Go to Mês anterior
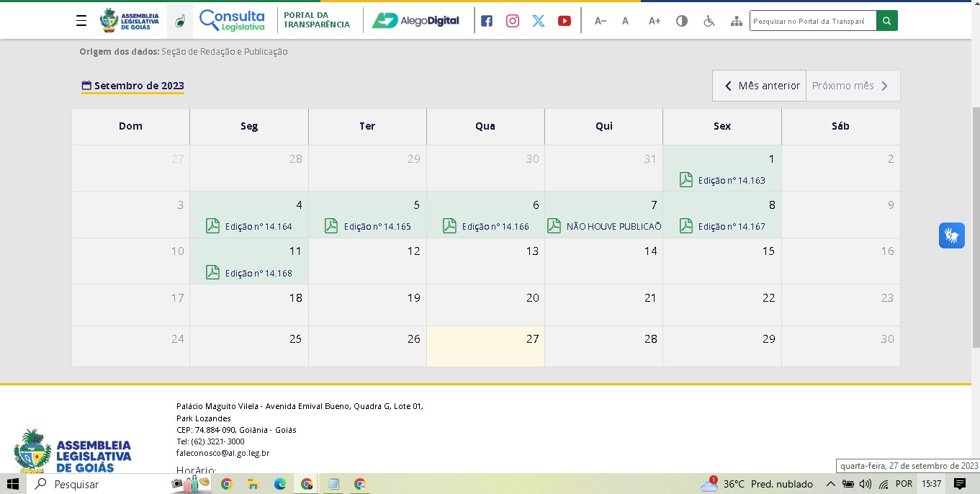 (x=760, y=86)
